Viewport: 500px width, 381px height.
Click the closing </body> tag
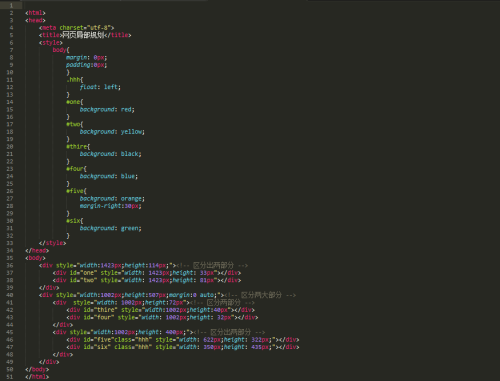pos(37,369)
